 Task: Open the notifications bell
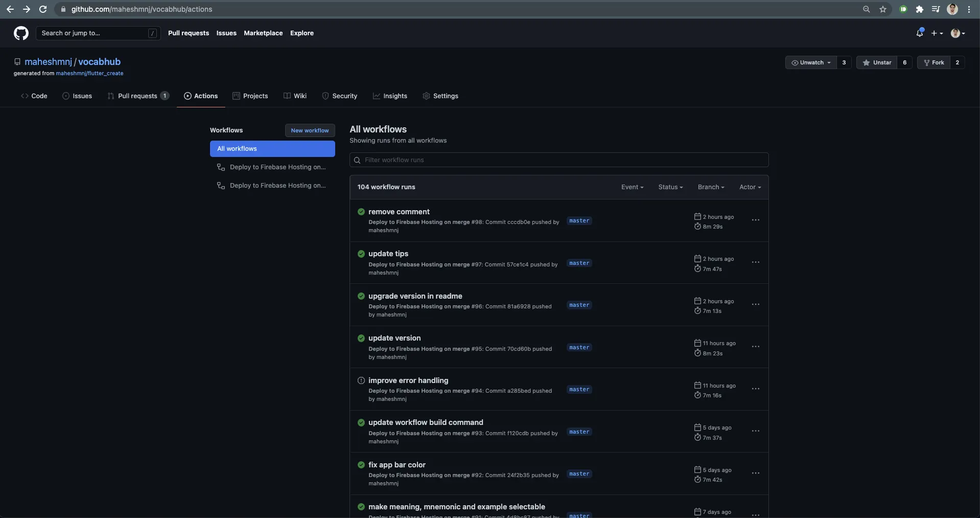point(920,33)
